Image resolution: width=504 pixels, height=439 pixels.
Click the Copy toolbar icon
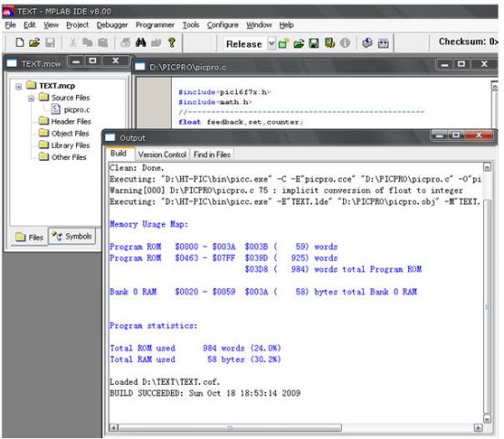pyautogui.click(x=88, y=42)
